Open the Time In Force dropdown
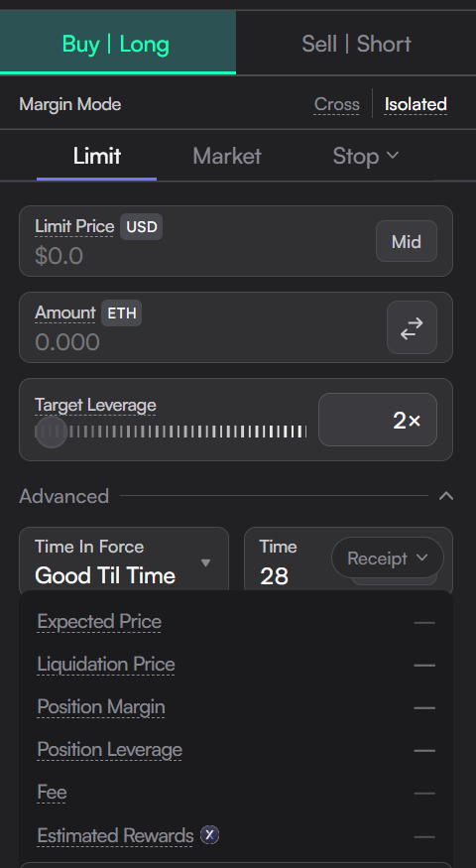 click(x=124, y=561)
